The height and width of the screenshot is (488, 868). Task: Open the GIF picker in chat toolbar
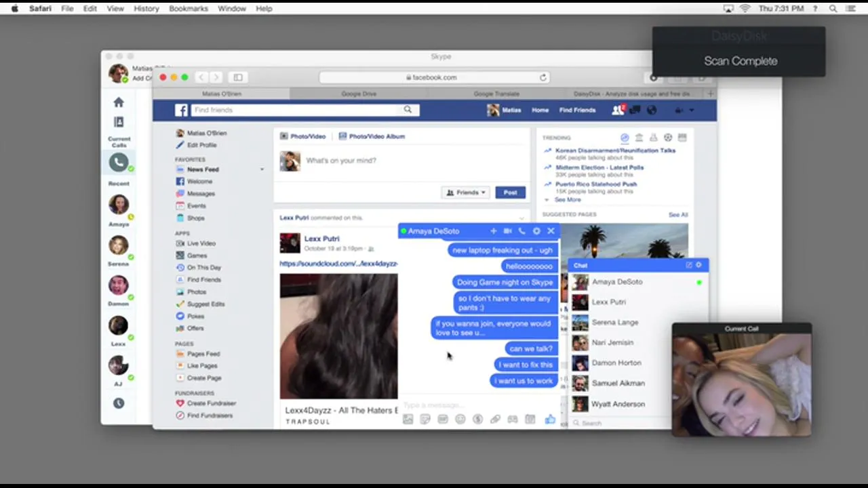tap(443, 420)
